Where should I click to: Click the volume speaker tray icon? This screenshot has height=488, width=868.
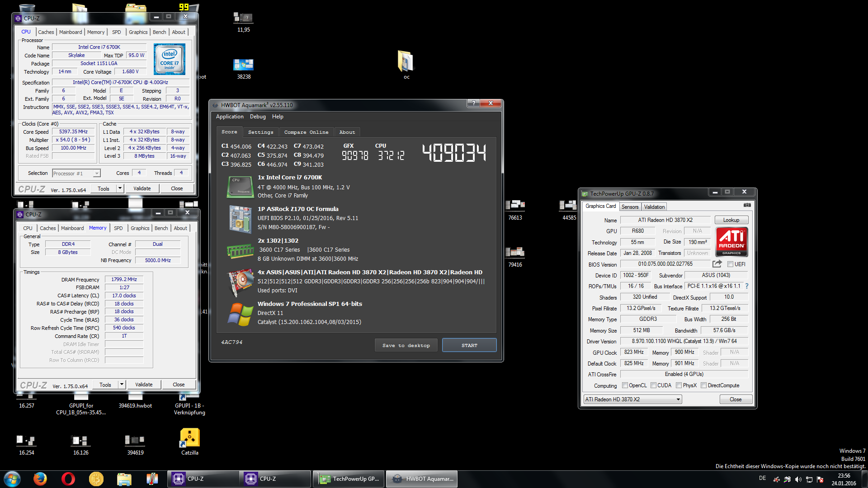[798, 479]
